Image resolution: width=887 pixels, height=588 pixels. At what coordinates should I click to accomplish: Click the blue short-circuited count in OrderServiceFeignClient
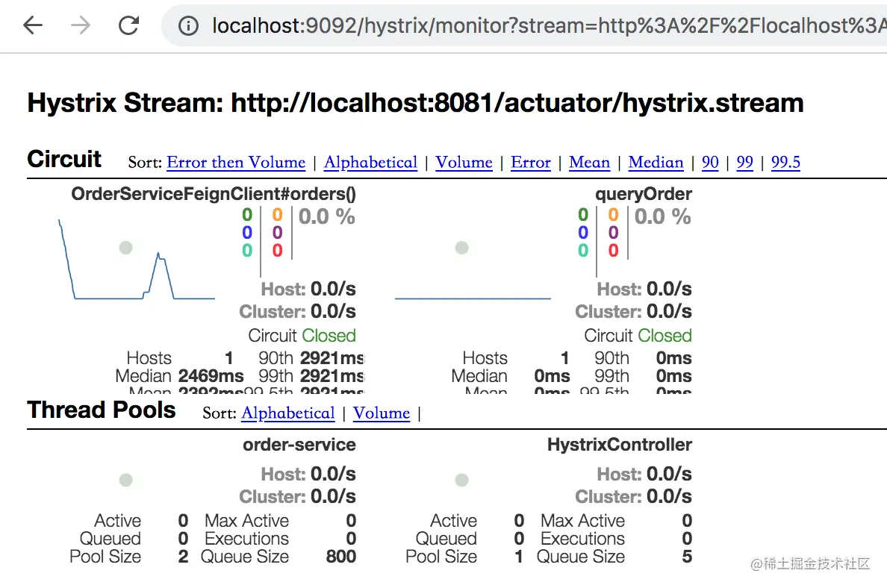click(x=247, y=232)
